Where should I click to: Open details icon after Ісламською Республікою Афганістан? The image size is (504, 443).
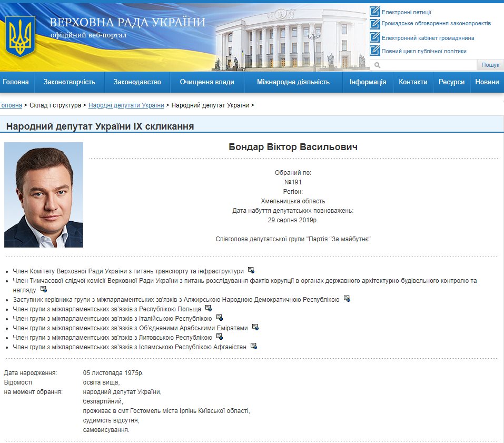point(253,346)
